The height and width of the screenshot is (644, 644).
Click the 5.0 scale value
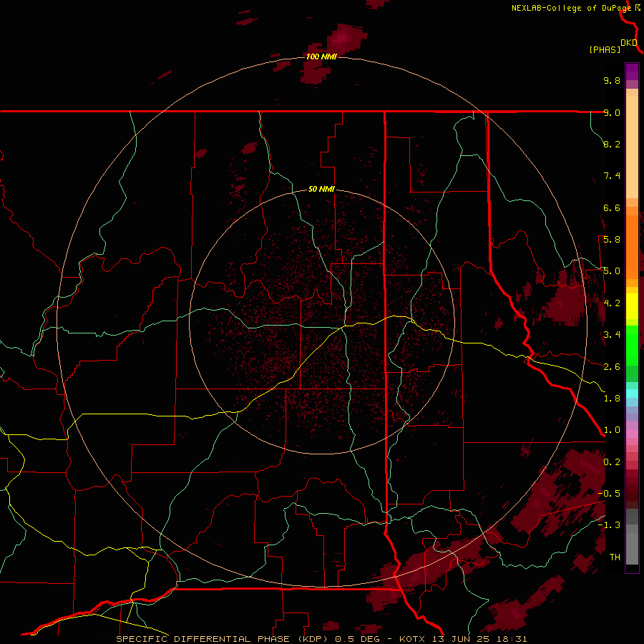pos(612,271)
